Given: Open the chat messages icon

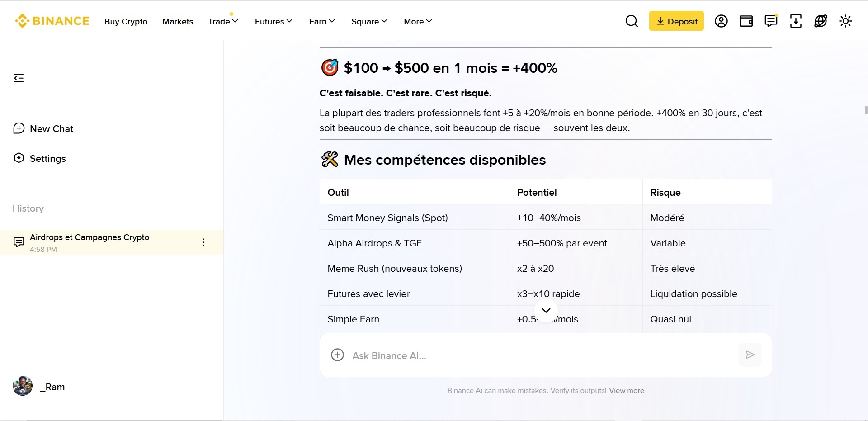Looking at the screenshot, I should coord(771,21).
